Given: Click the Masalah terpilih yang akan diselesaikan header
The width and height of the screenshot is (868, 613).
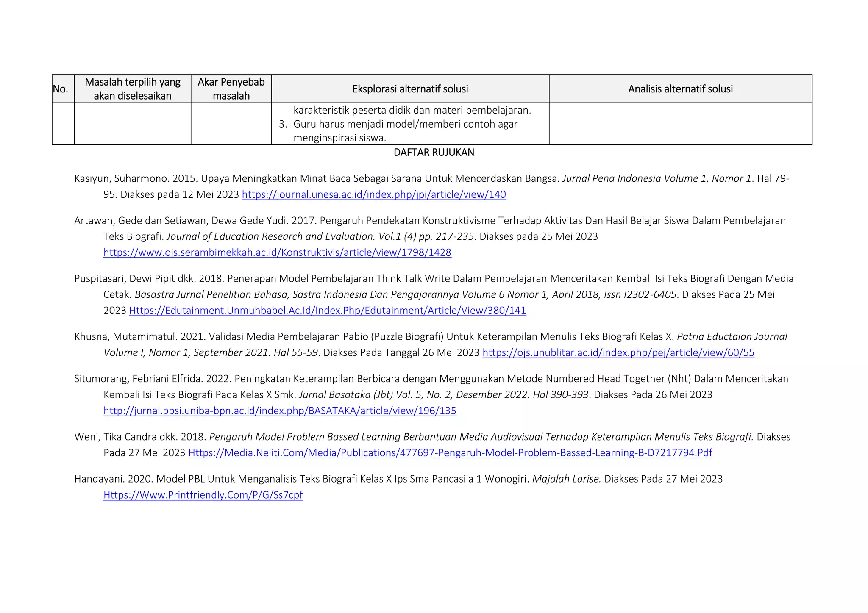Looking at the screenshot, I should [x=132, y=89].
